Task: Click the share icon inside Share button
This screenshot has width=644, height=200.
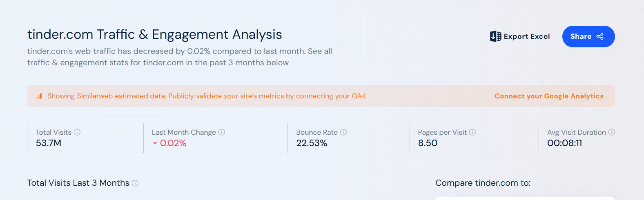Action: (600, 36)
